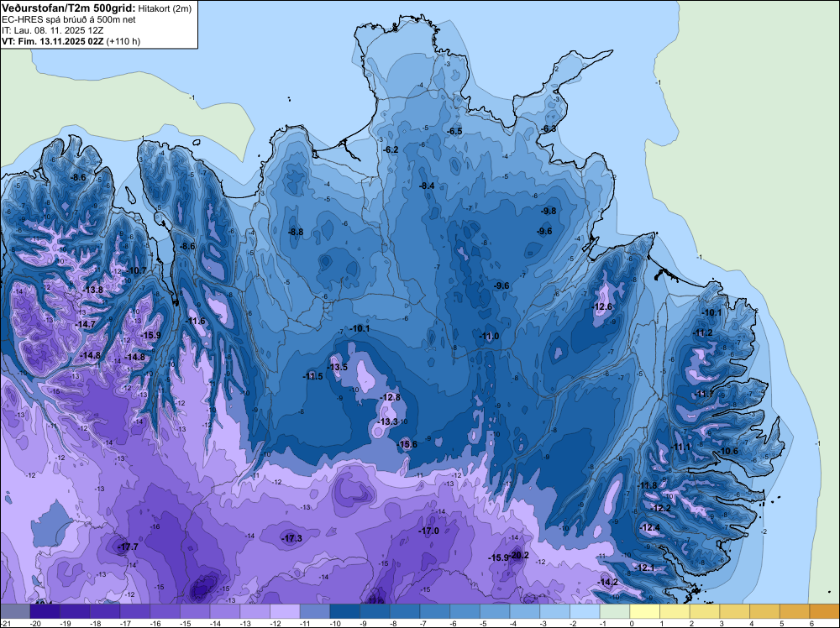The image size is (840, 628).
Task: Pick the blue swatch between -7 and -6
Action: click(435, 611)
